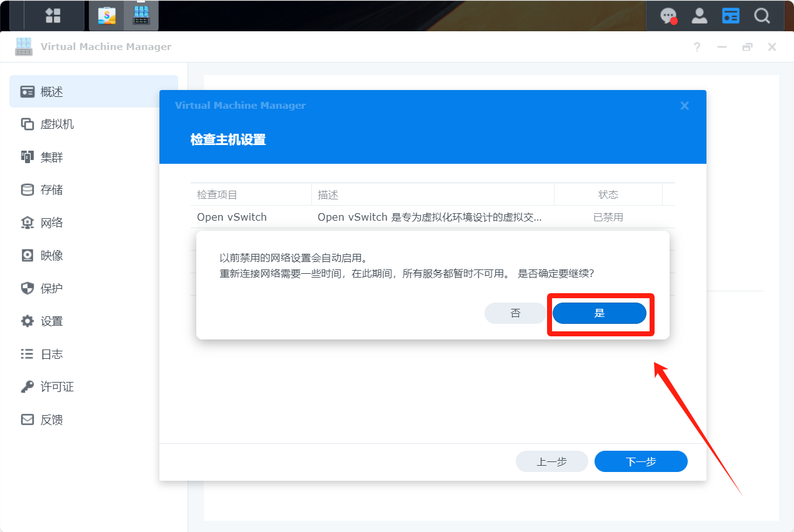Image resolution: width=794 pixels, height=532 pixels.
Task: Open the DSM search magnifier icon
Action: 761,16
